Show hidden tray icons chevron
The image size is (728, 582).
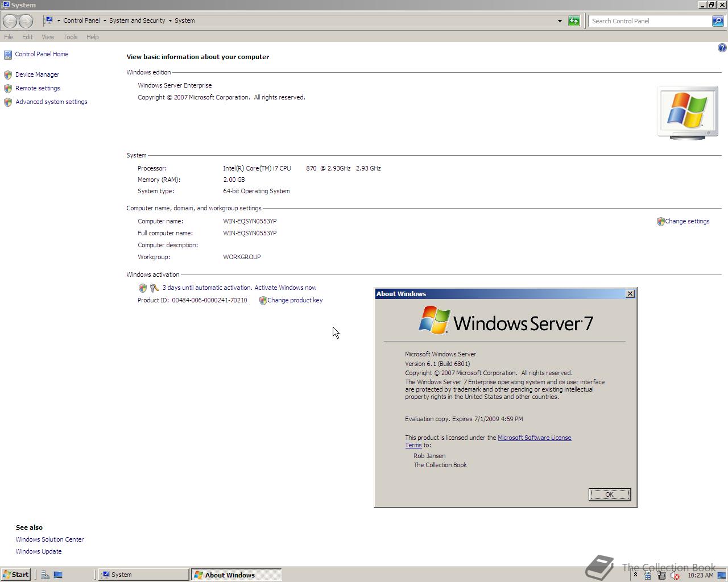tap(635, 575)
